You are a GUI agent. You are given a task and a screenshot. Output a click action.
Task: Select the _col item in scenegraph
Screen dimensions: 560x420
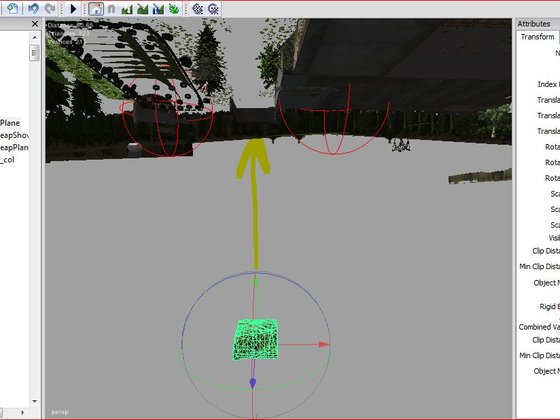(x=8, y=160)
